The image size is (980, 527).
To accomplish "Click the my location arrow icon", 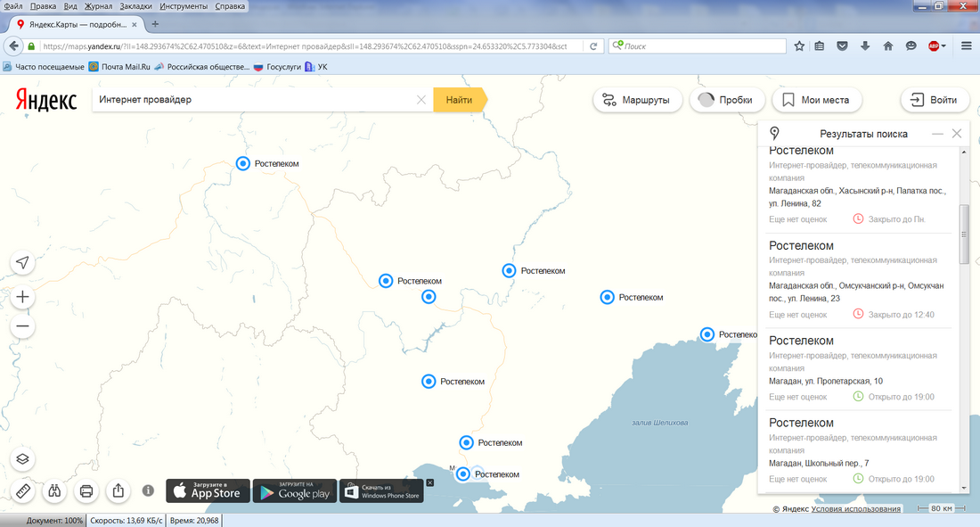I will click(x=23, y=262).
